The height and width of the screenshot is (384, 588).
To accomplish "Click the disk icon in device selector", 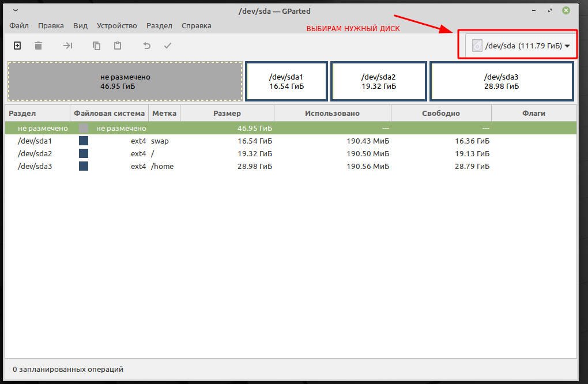I will (x=477, y=46).
